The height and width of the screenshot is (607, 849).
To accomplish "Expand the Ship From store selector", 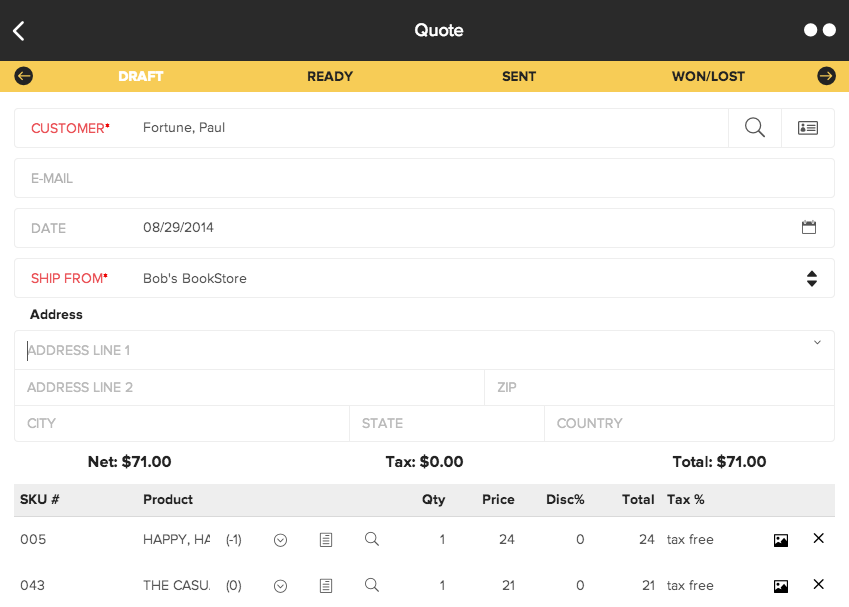I will (811, 279).
